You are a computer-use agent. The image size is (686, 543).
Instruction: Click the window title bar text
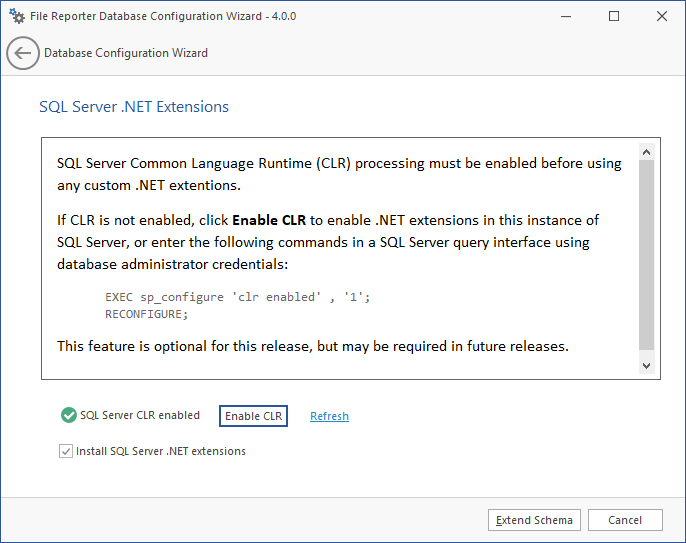pyautogui.click(x=165, y=16)
